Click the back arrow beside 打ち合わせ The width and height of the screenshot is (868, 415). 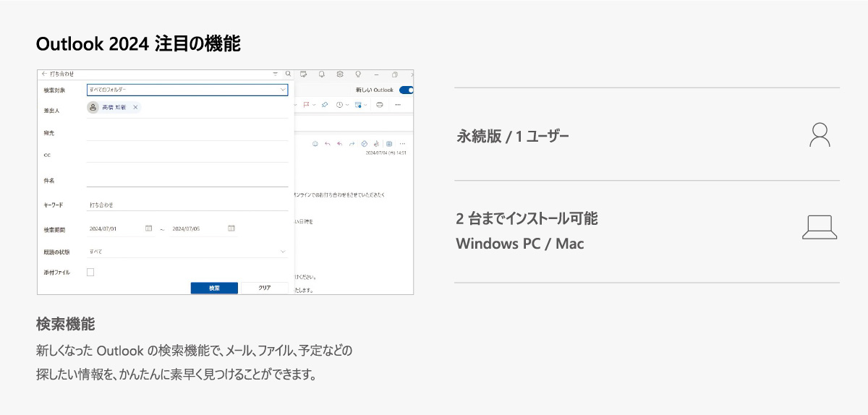point(43,74)
